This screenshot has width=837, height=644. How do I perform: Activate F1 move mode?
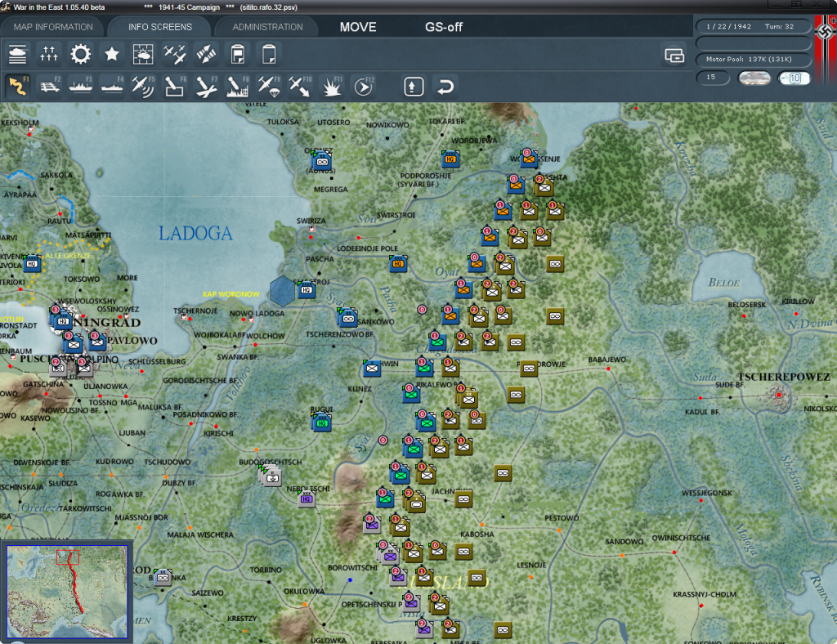point(18,87)
